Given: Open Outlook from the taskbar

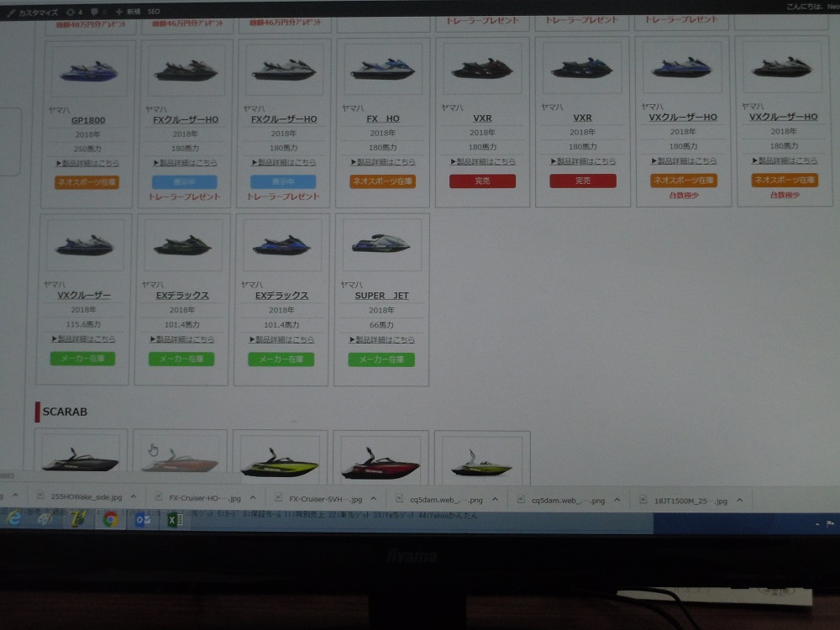Looking at the screenshot, I should click(x=143, y=520).
